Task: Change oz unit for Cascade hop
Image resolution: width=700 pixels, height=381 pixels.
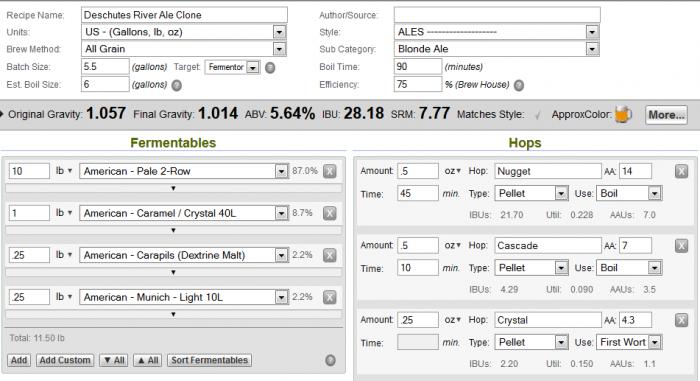Action: click(452, 245)
